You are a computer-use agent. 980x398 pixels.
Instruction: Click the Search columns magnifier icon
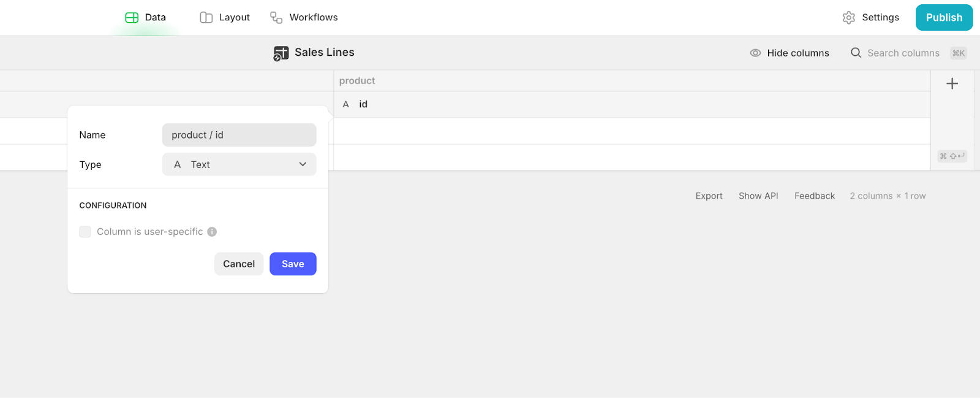pyautogui.click(x=856, y=53)
